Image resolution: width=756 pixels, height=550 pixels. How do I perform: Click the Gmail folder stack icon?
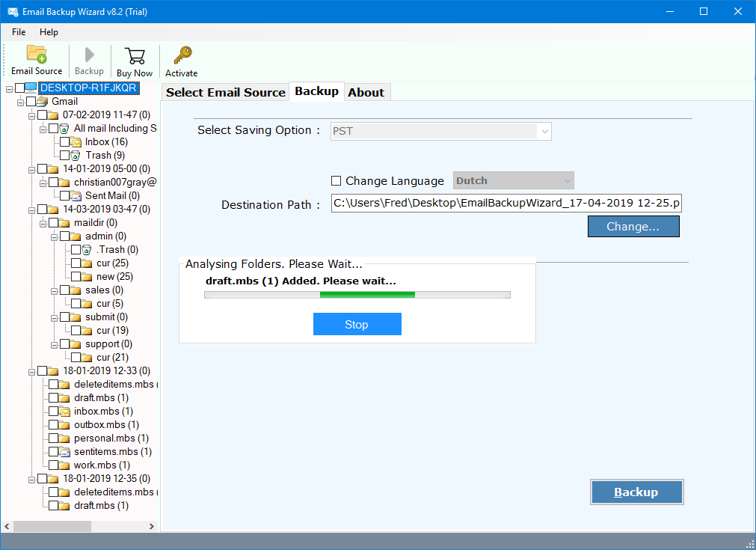point(43,101)
